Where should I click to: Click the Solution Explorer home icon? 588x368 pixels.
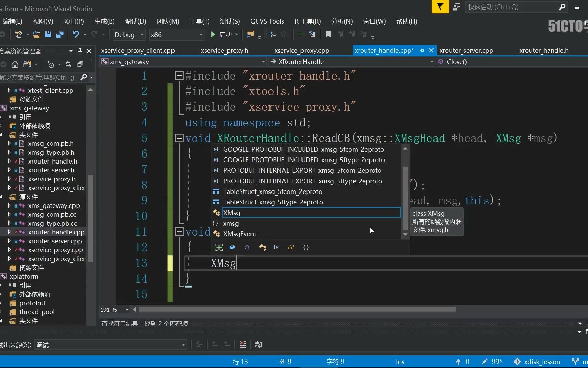(x=15, y=64)
